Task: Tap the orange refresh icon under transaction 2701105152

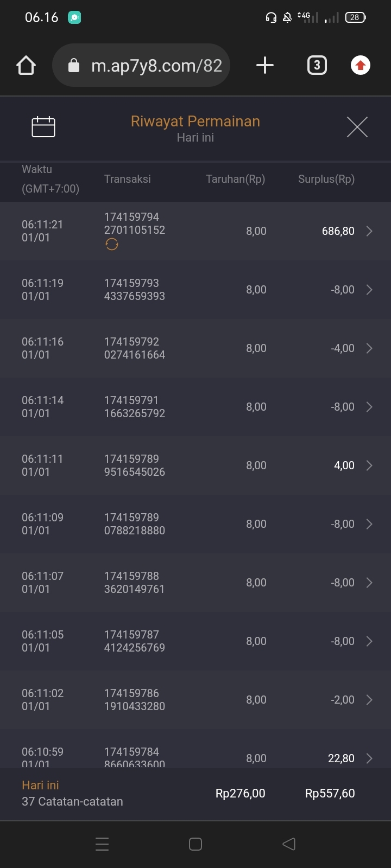Action: click(112, 245)
